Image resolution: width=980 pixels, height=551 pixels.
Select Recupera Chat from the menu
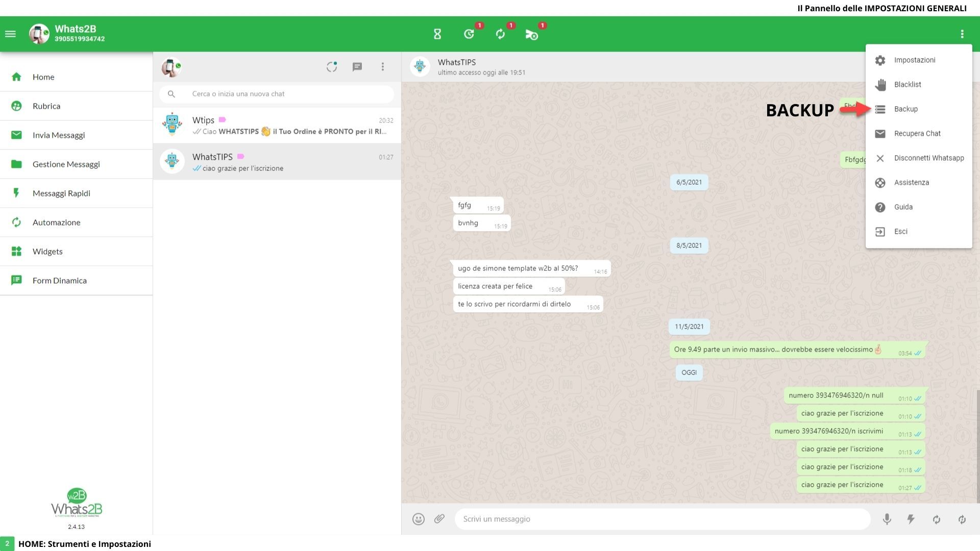click(x=919, y=134)
